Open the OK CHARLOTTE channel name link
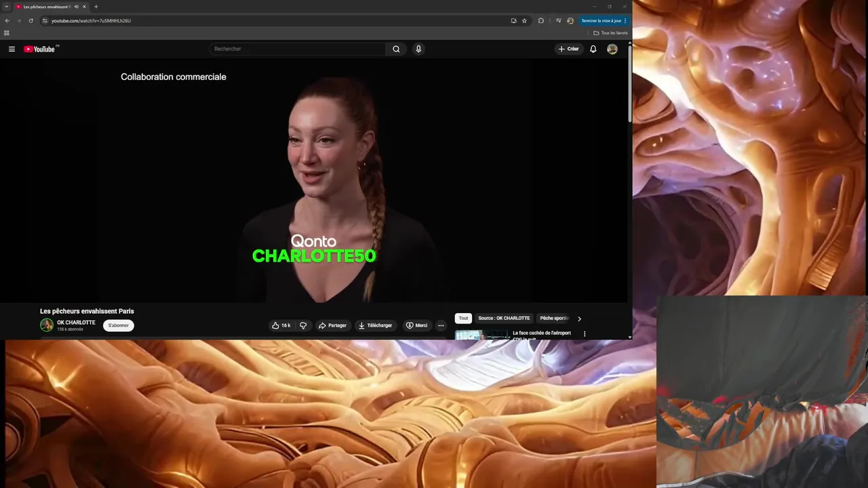 [x=76, y=323]
